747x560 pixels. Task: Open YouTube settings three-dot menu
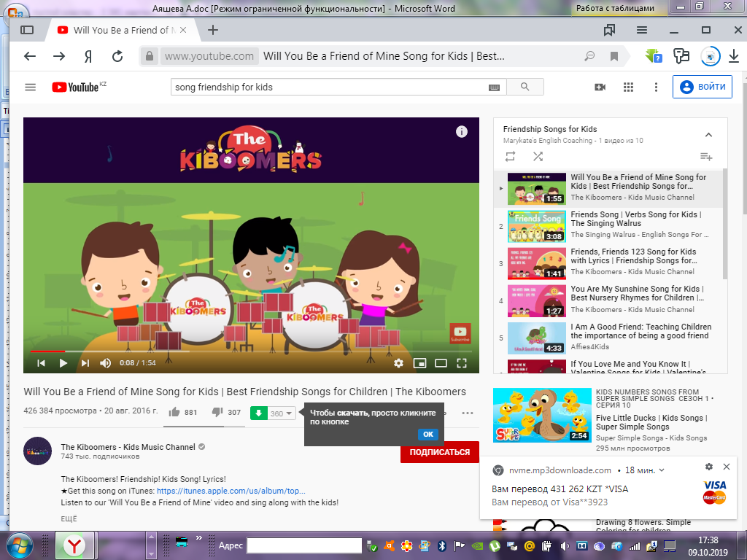click(656, 87)
